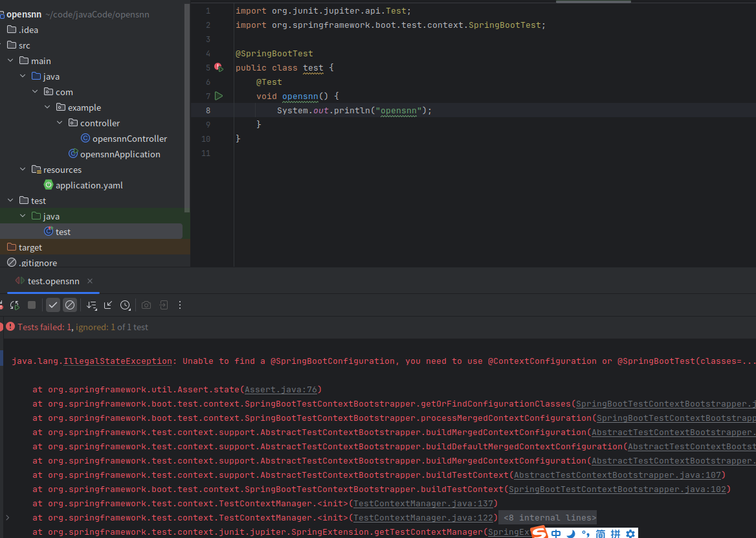Toggle Show Passed tests checkmark
Screen dimensions: 756x538
(53, 305)
